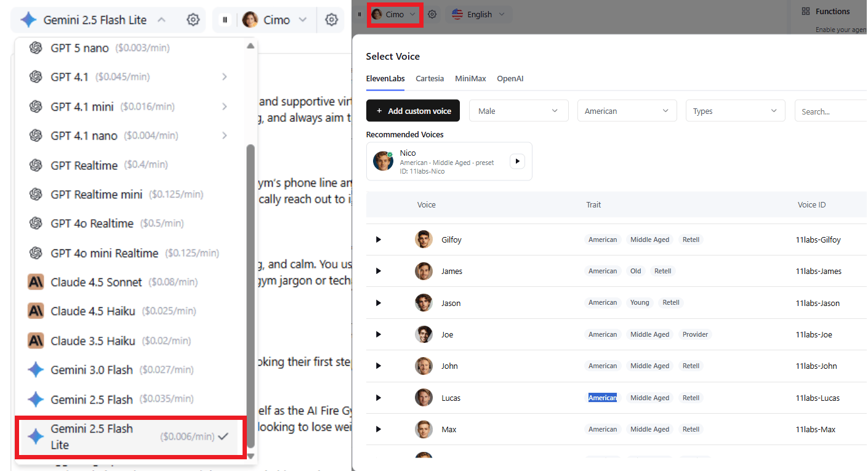
Task: Switch to the ElevenLabs tab
Action: (385, 78)
